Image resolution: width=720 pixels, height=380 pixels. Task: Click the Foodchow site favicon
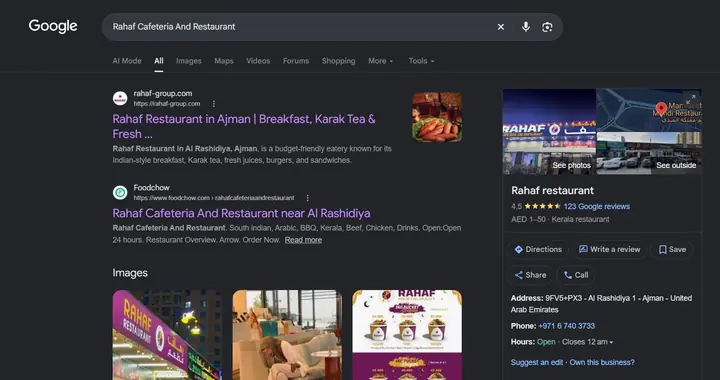[x=120, y=192]
